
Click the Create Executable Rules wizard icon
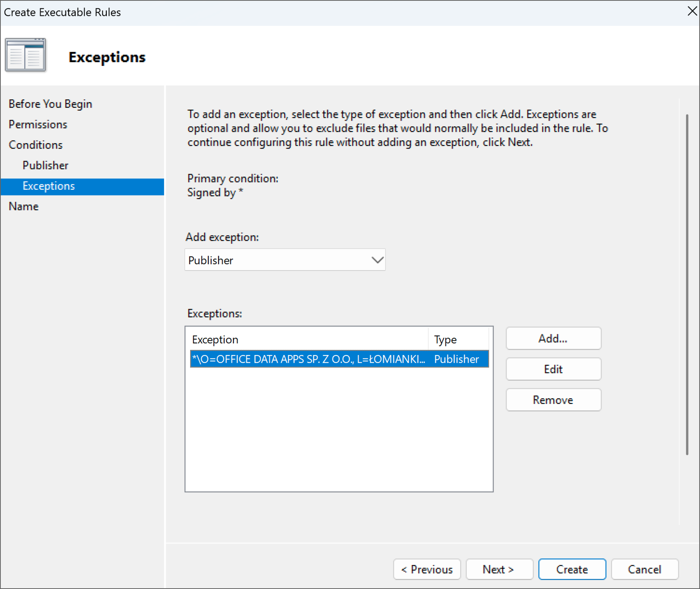pyautogui.click(x=26, y=55)
